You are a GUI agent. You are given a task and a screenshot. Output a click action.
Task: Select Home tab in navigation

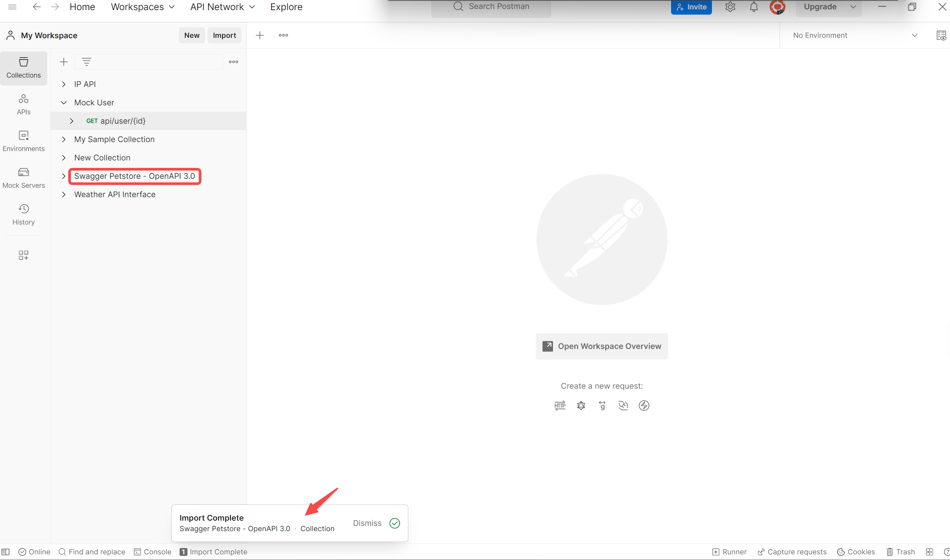83,7
